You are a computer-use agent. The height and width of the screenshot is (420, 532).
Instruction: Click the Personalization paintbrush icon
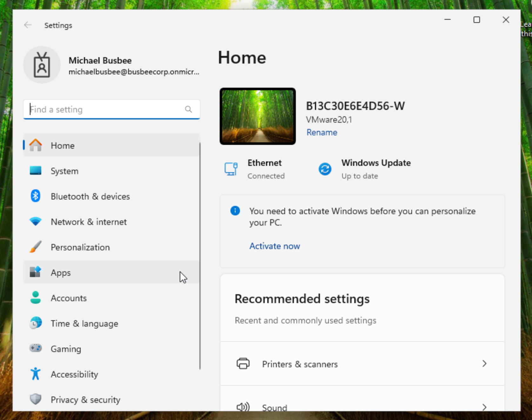pyautogui.click(x=36, y=247)
